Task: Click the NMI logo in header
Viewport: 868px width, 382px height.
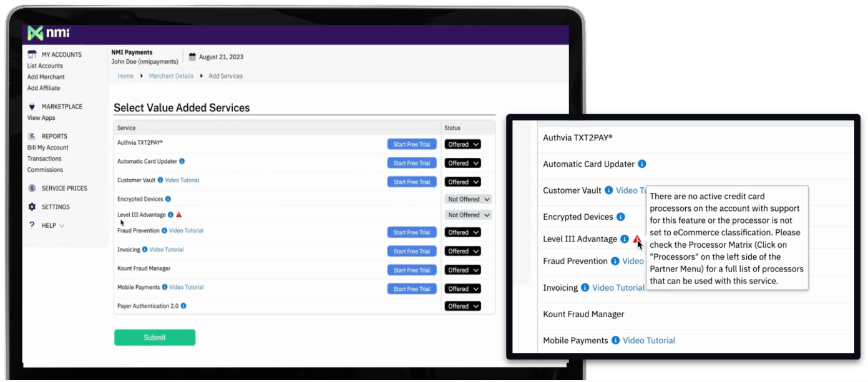Action: click(49, 33)
